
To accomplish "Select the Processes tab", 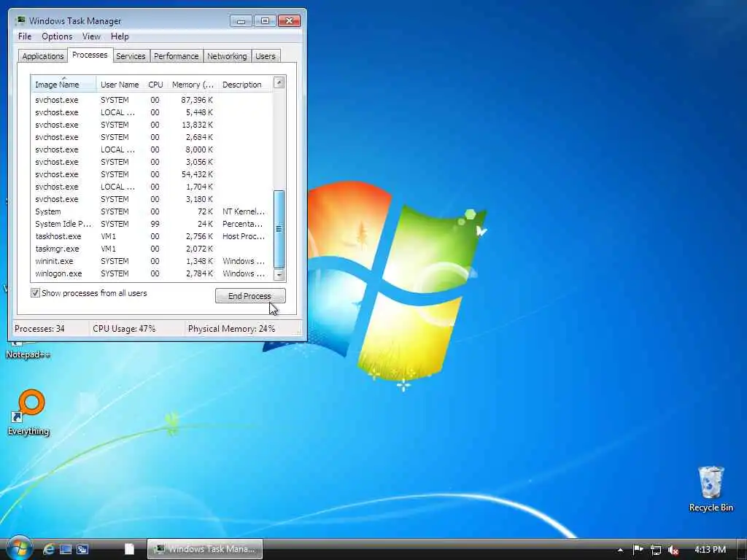I will tap(90, 55).
